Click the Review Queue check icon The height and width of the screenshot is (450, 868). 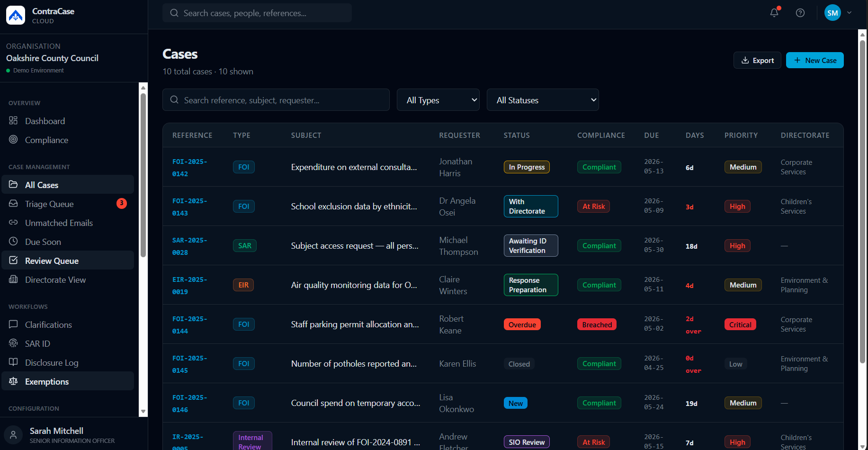[13, 260]
